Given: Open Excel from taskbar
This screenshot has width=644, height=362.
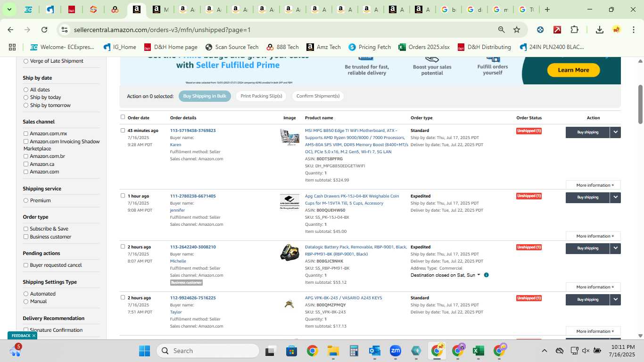Looking at the screenshot, I should [478, 351].
